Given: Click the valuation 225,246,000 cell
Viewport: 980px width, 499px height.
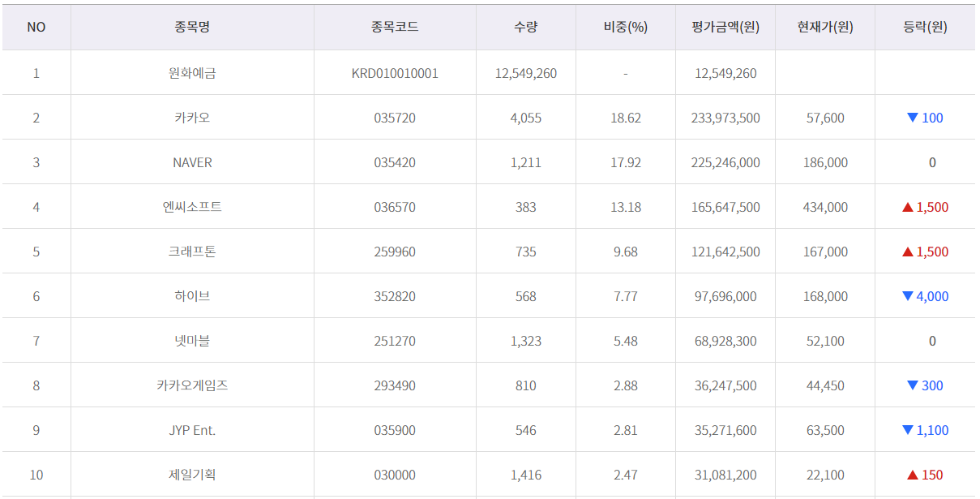Looking at the screenshot, I should point(725,162).
